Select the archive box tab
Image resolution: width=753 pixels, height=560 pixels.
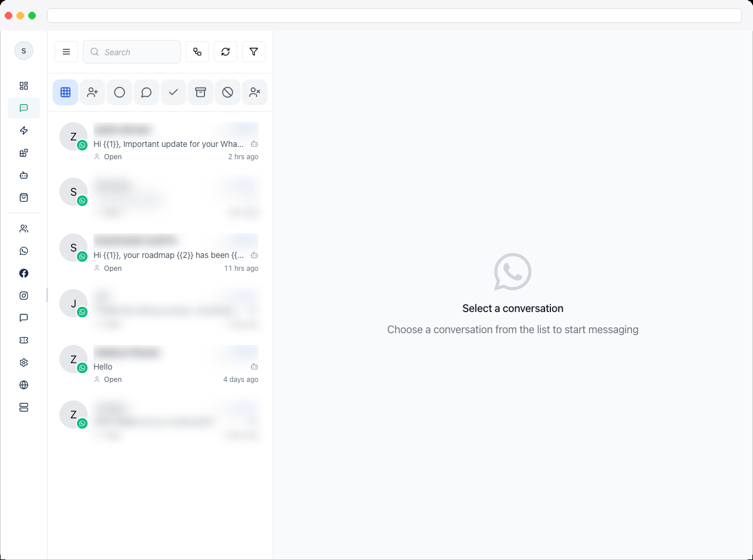click(x=200, y=92)
